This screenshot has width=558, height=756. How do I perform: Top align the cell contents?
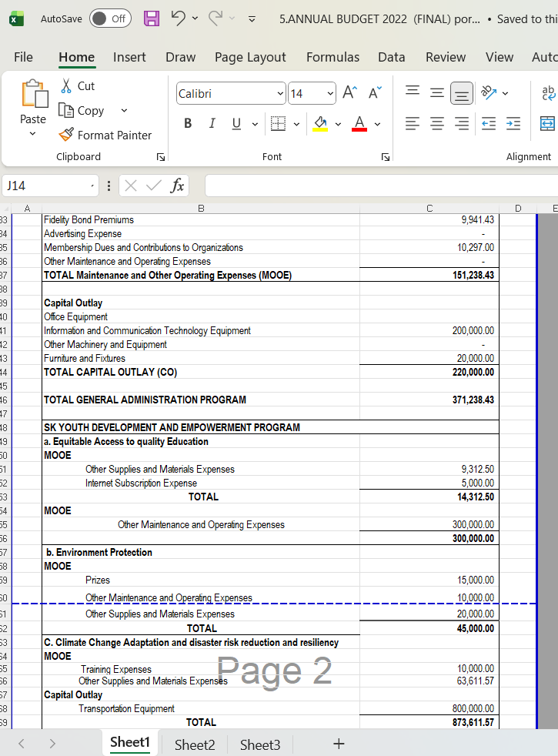coord(412,92)
